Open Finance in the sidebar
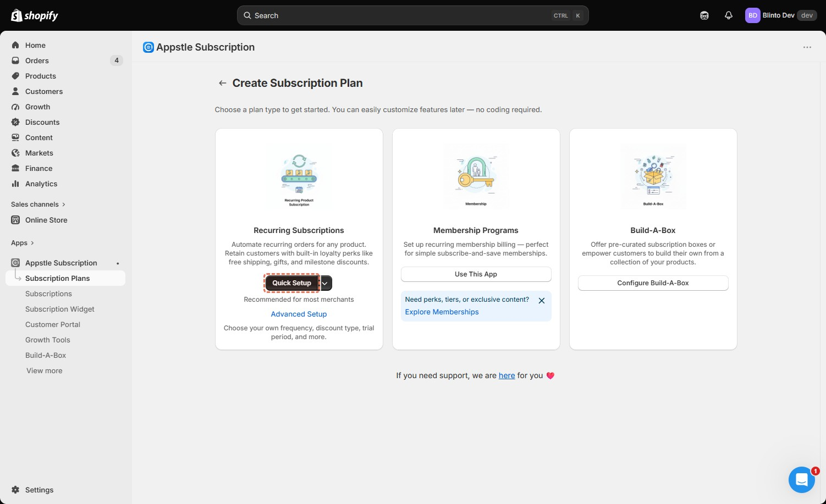Image resolution: width=826 pixels, height=504 pixels. coord(65,168)
